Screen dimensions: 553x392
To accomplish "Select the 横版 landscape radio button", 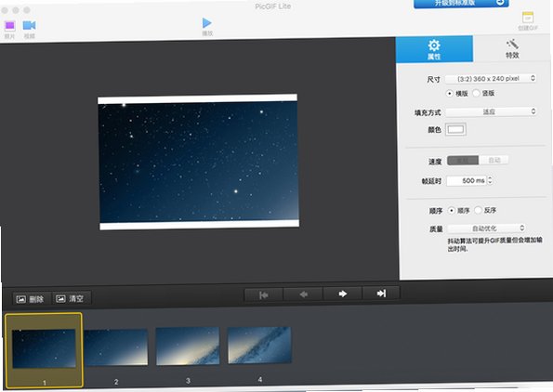I will coord(449,94).
